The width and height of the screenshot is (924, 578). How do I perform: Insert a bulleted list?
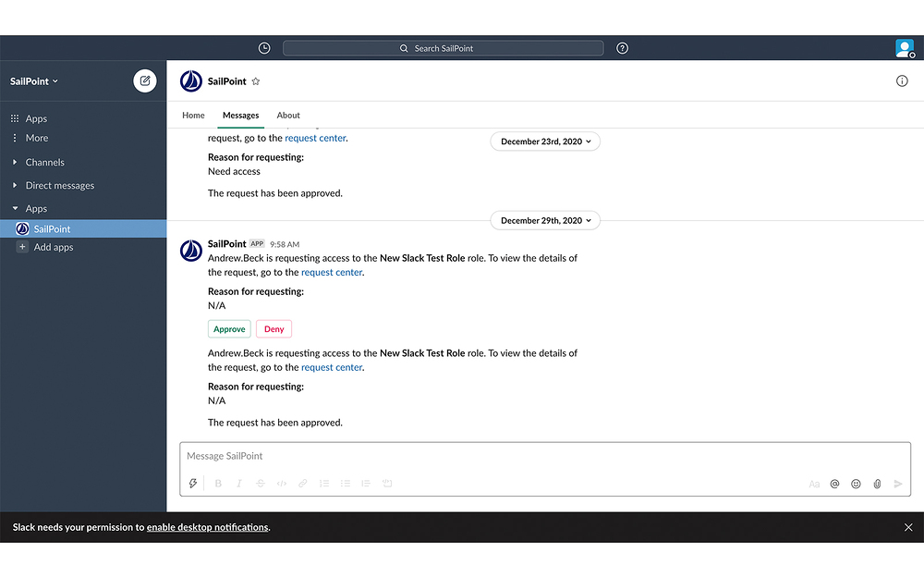[x=346, y=484]
